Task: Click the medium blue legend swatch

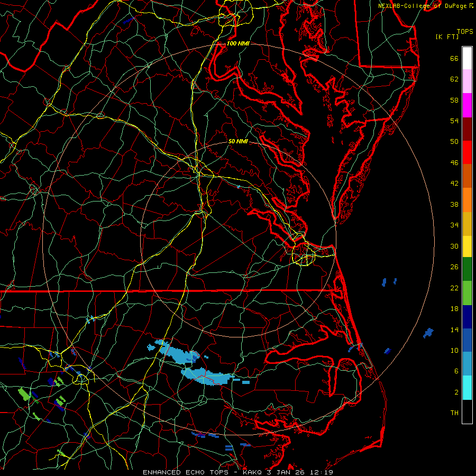Action: pyautogui.click(x=467, y=340)
